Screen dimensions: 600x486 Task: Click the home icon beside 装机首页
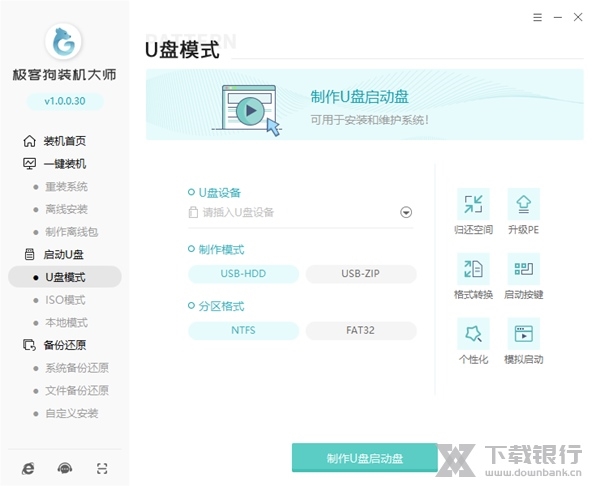click(29, 141)
